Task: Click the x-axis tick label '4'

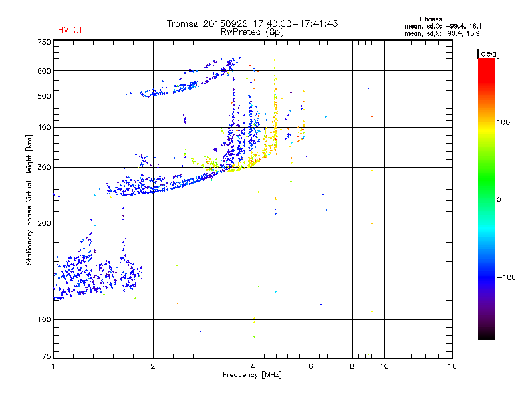Action: pyautogui.click(x=253, y=366)
